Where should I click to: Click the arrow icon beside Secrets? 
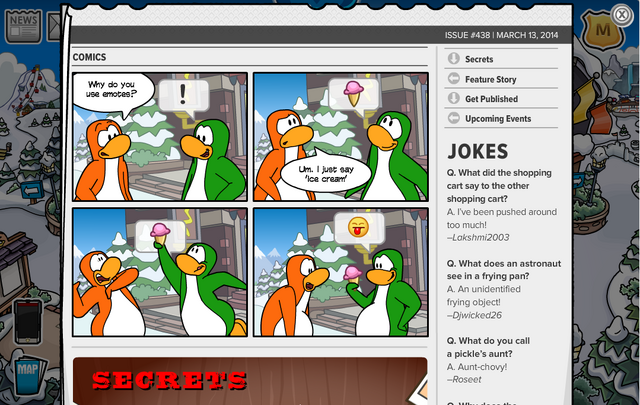453,59
